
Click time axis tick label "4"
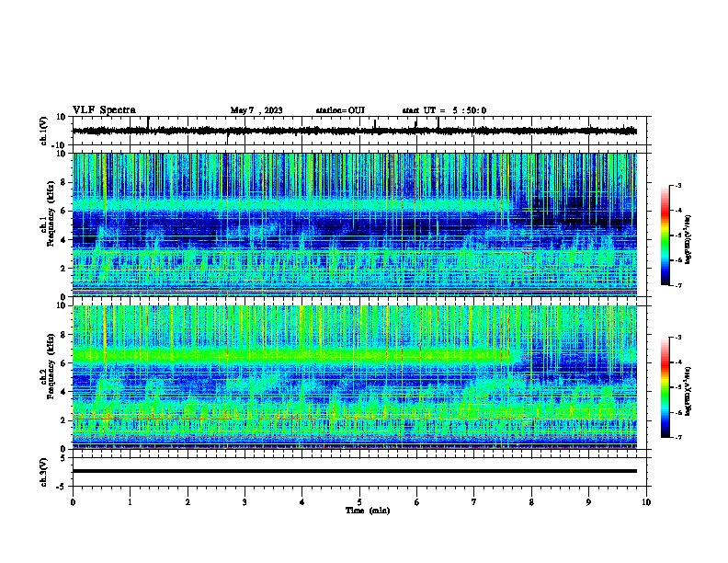point(302,502)
